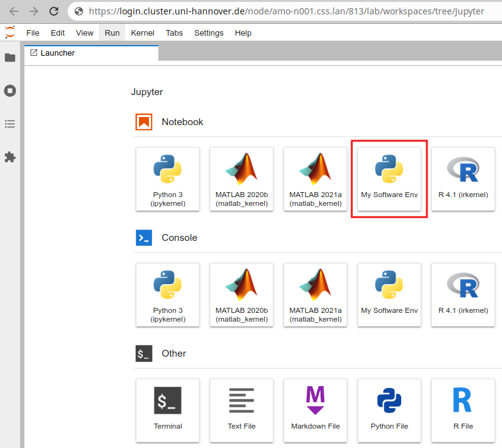Screen dimensions: 502x448
Task: Open R 4.1 (irkernel) console
Action: (x=463, y=295)
